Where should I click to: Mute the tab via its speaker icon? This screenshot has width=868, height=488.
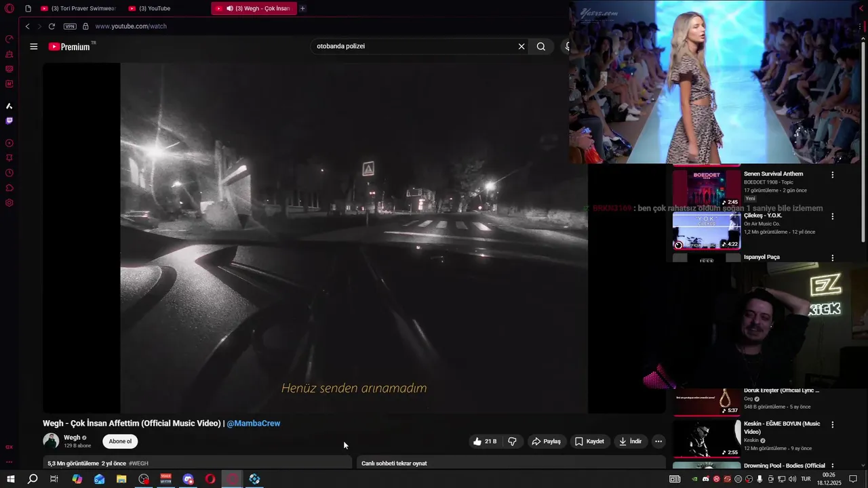coord(230,9)
